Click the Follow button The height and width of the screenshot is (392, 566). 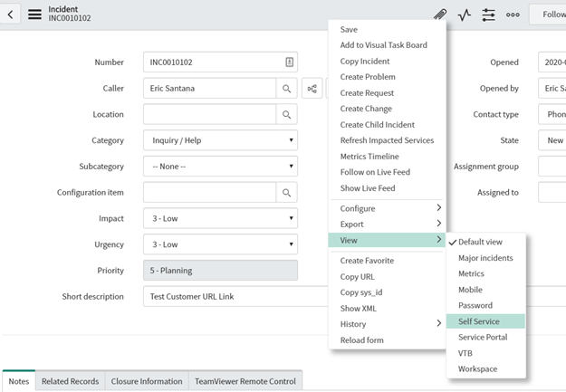(548, 14)
